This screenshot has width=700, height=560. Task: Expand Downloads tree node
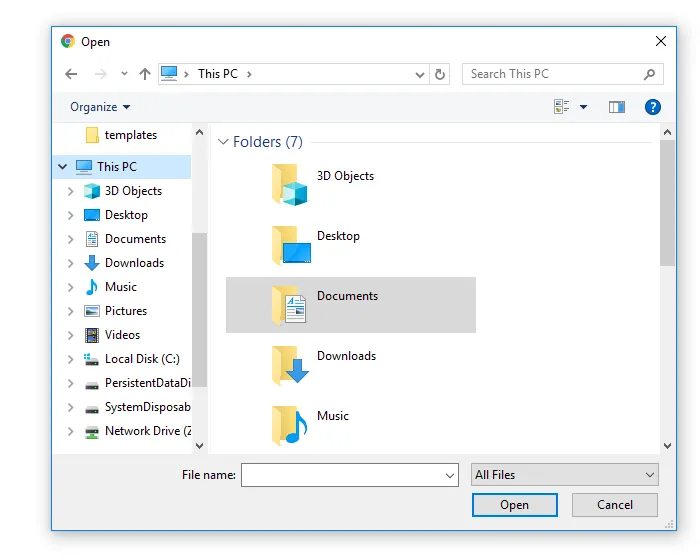[71, 263]
